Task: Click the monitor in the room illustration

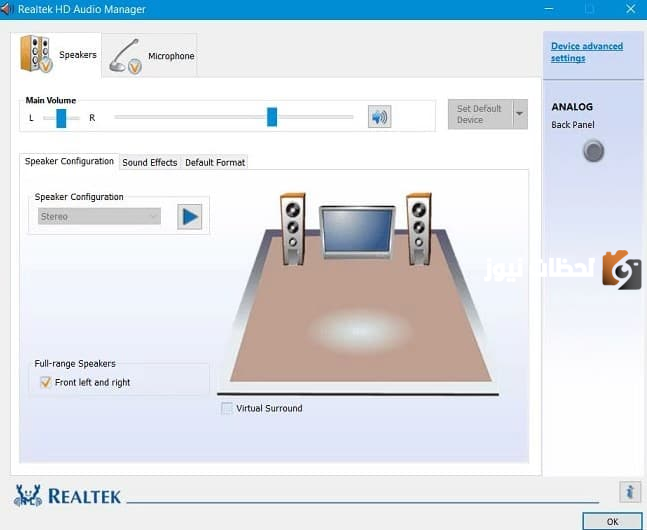Action: pyautogui.click(x=357, y=232)
